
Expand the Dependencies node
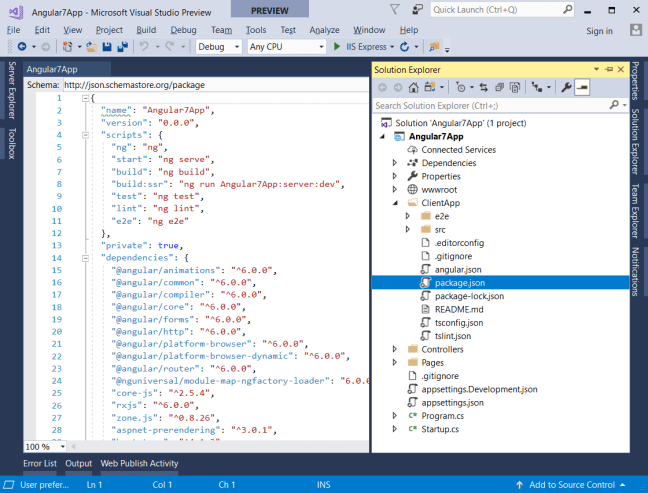coord(395,163)
